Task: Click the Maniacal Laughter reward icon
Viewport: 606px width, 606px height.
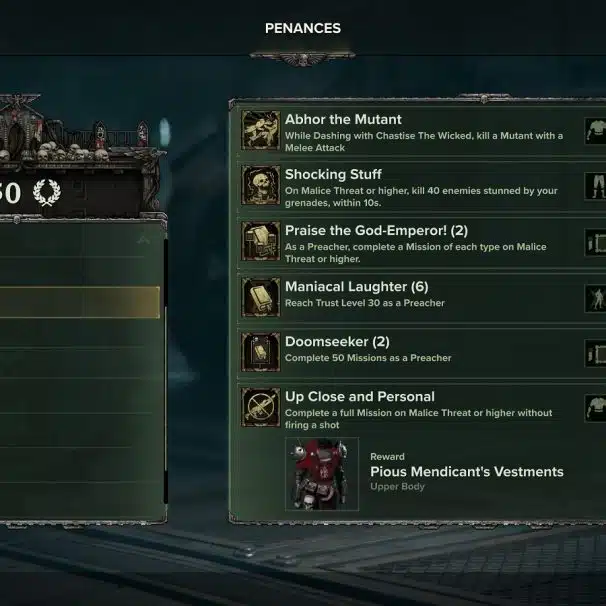Action: [596, 297]
